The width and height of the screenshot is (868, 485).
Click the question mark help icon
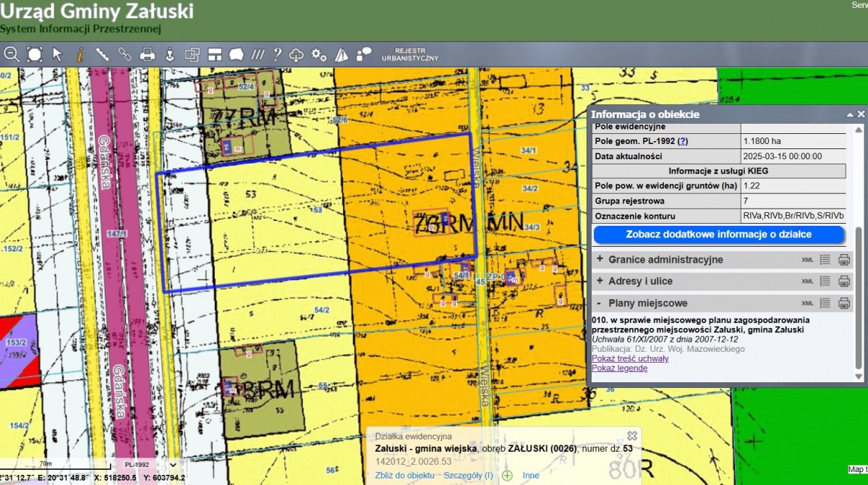click(x=277, y=54)
